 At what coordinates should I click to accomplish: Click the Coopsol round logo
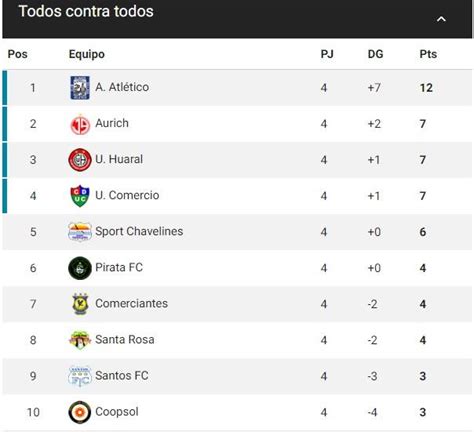pos(80,412)
